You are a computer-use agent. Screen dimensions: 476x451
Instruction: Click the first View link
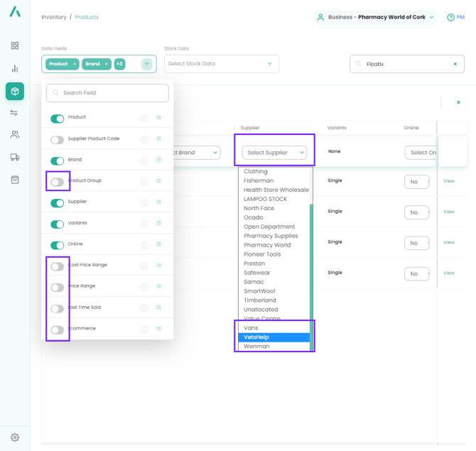click(449, 181)
